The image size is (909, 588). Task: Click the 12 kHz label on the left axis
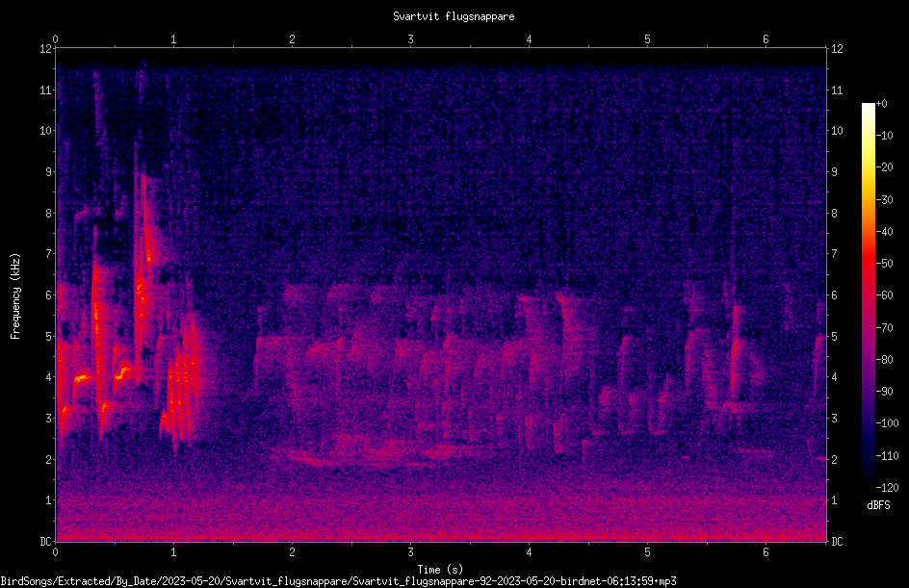[x=46, y=49]
